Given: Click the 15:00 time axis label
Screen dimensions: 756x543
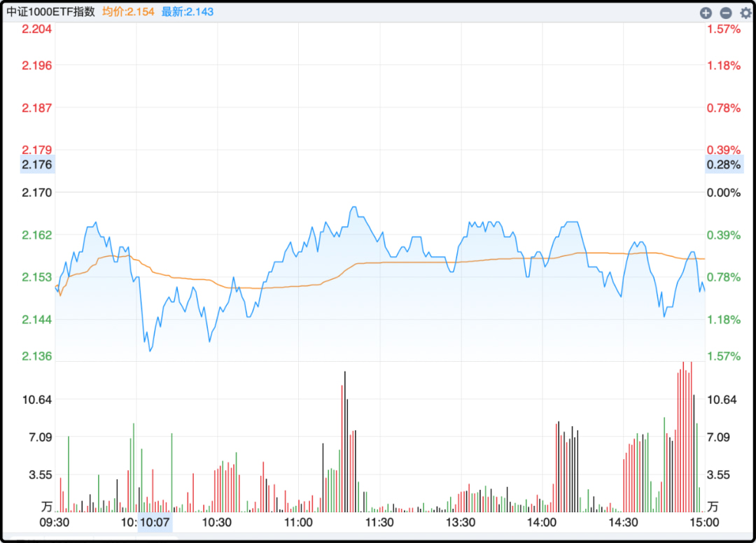Looking at the screenshot, I should tap(704, 523).
